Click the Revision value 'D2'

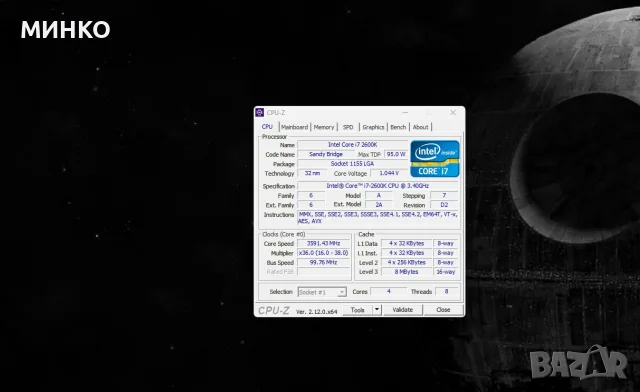[x=444, y=205]
